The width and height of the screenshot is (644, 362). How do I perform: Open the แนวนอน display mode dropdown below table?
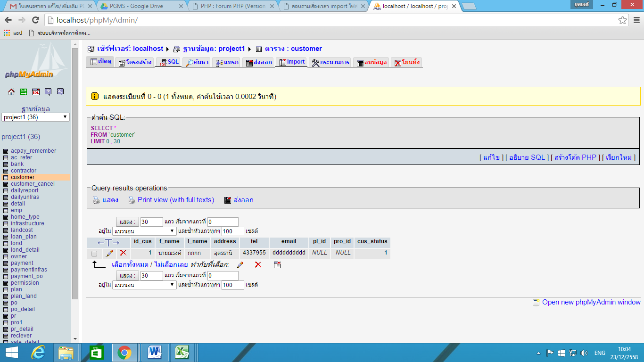point(144,285)
